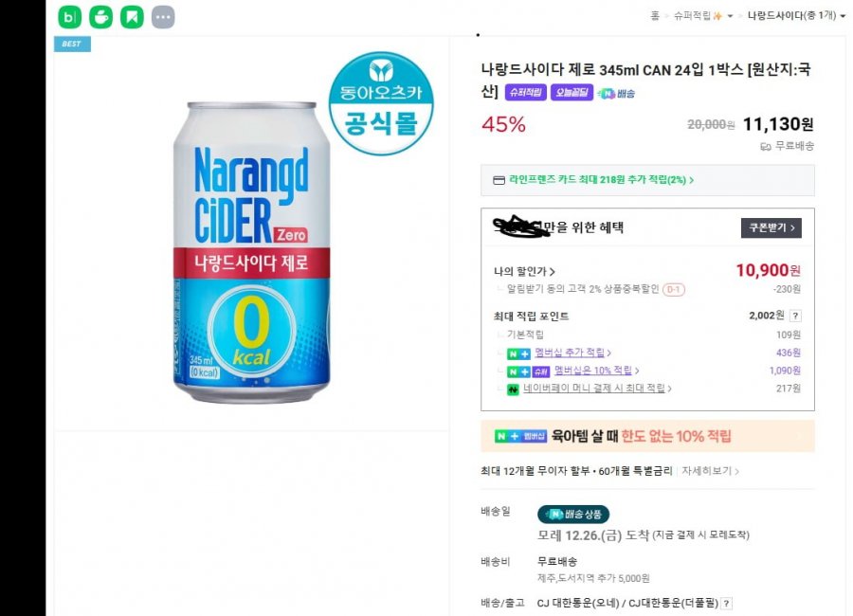Click the N배송 상품 delivery badge
The image size is (853, 616).
pos(572,514)
